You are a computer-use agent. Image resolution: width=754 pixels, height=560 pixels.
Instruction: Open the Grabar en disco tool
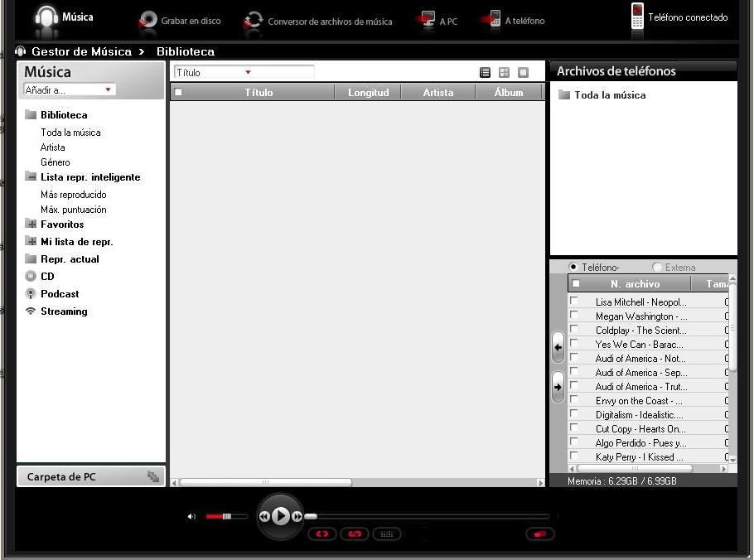pyautogui.click(x=180, y=22)
